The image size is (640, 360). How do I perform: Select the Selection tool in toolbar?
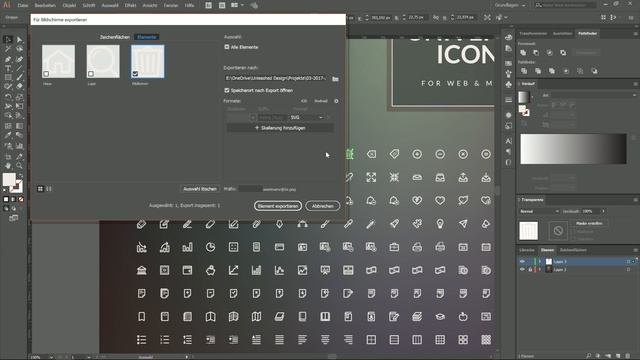[7, 40]
